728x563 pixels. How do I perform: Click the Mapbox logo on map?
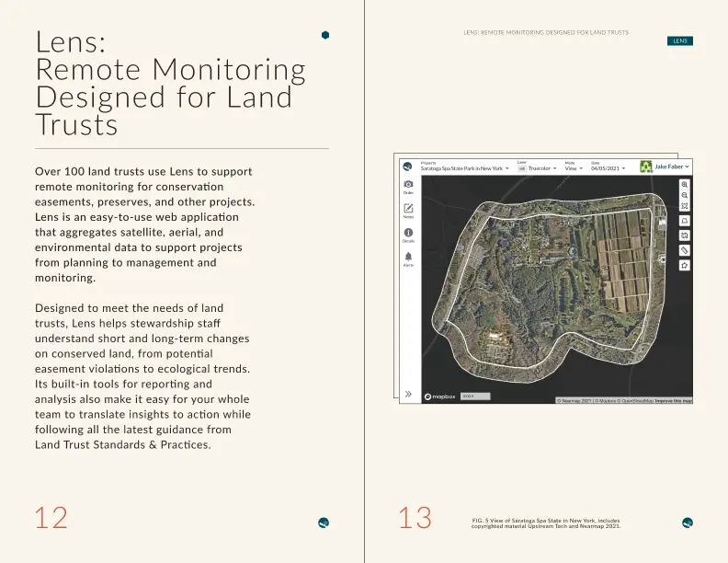point(439,396)
